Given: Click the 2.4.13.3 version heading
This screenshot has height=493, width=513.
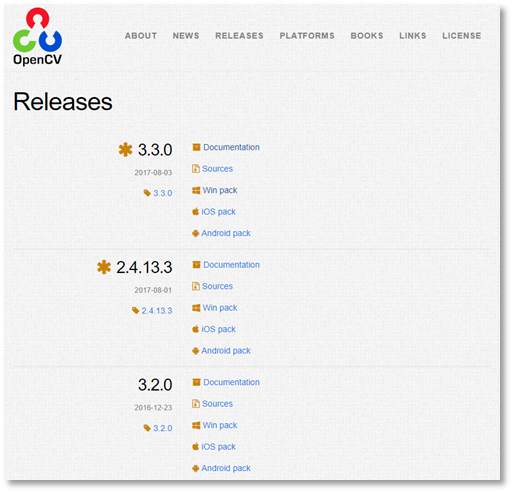Looking at the screenshot, I should (144, 267).
